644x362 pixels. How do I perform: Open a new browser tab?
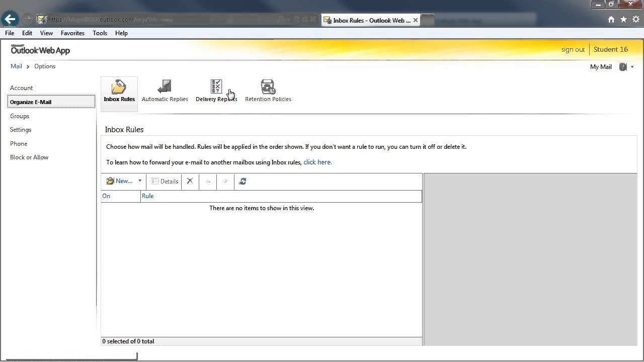(x=427, y=20)
